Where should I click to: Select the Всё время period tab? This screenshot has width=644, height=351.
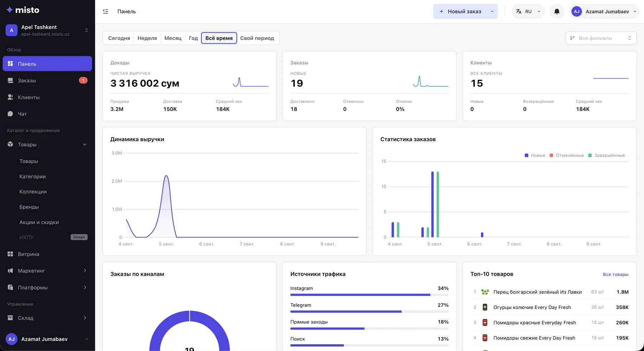(x=219, y=38)
